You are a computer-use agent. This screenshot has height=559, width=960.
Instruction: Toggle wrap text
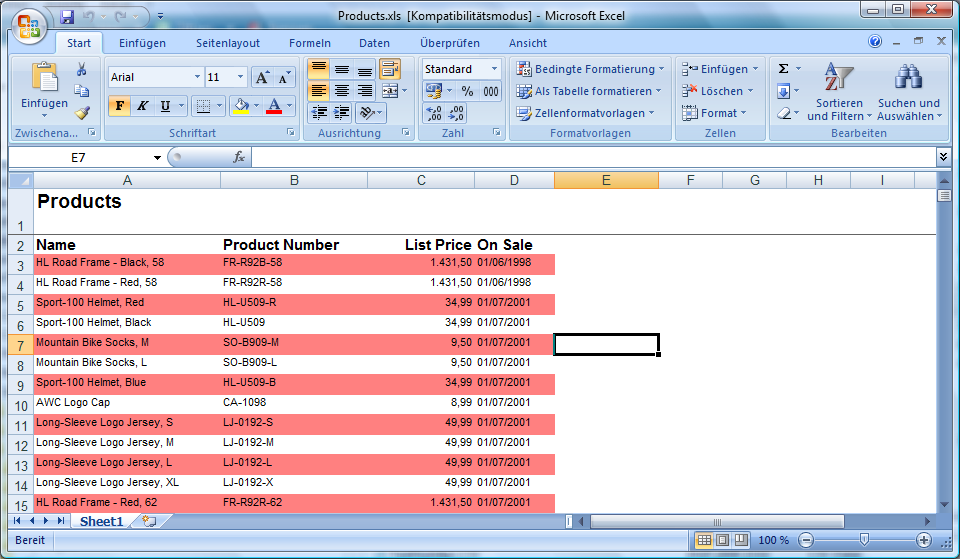click(x=389, y=69)
